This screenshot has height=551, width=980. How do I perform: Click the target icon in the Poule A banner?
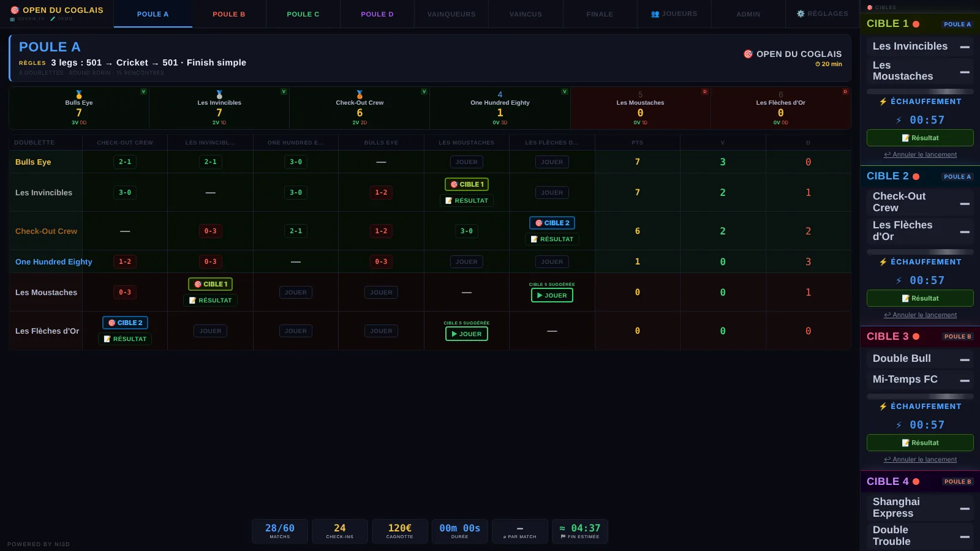click(748, 54)
